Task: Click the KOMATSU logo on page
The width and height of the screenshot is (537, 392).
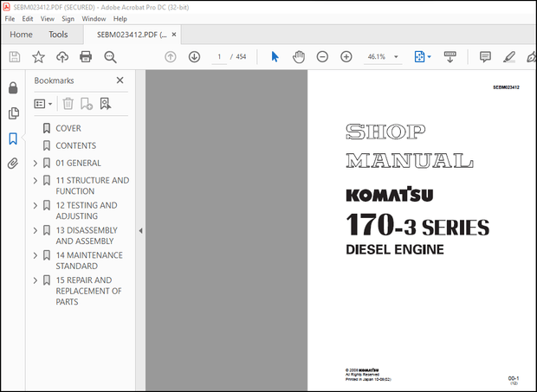Action: pos(390,195)
